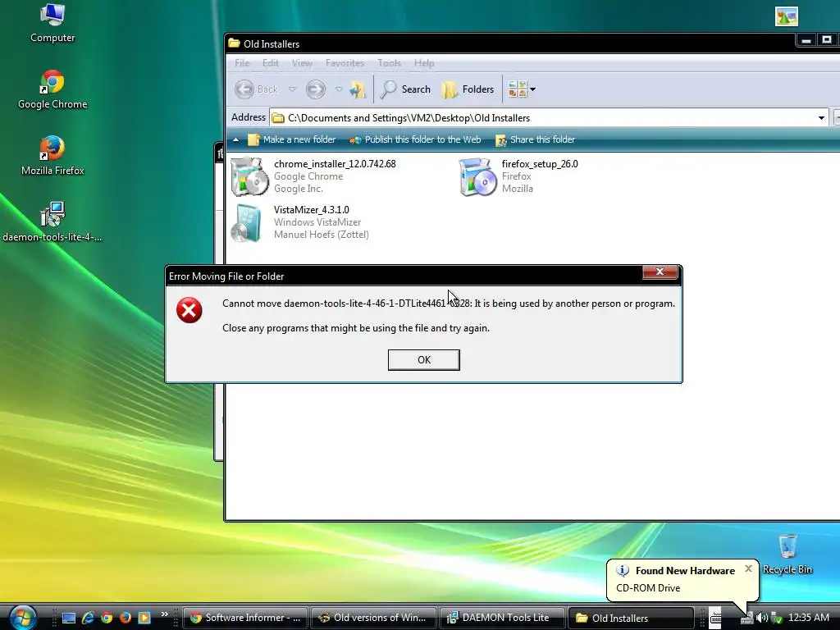Click the Back arrow in Old Installers
Viewport: 840px width, 630px height.
coord(244,89)
